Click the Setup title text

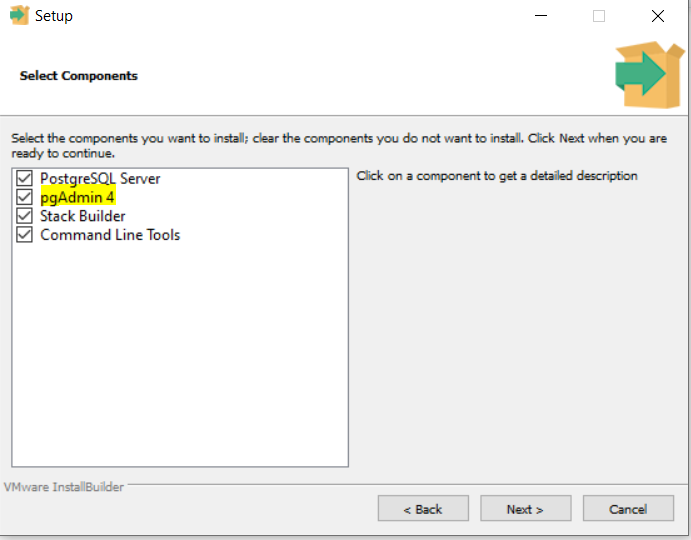pos(54,16)
